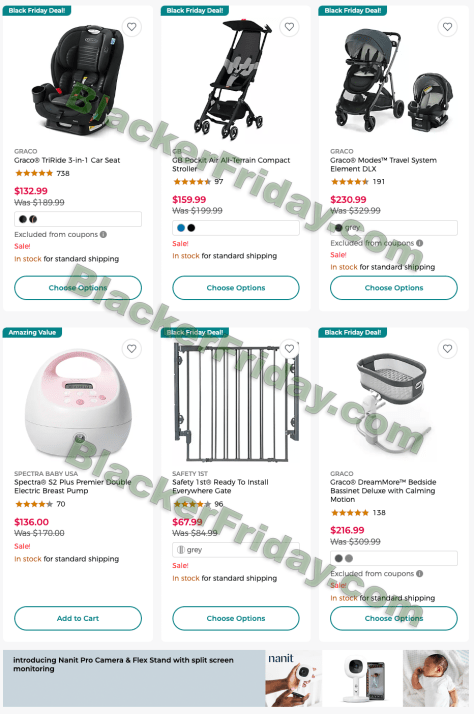Open the Nanit Pro Camera banner ad
The image size is (474, 714).
[236, 678]
